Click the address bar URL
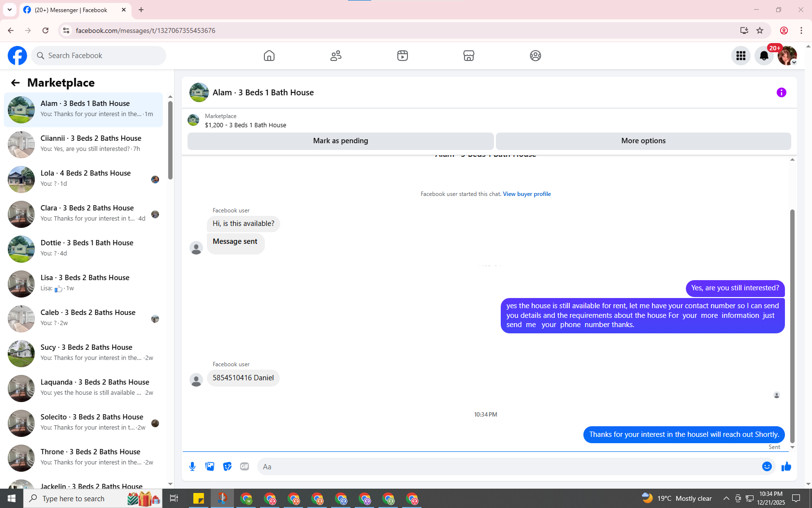 [145, 30]
